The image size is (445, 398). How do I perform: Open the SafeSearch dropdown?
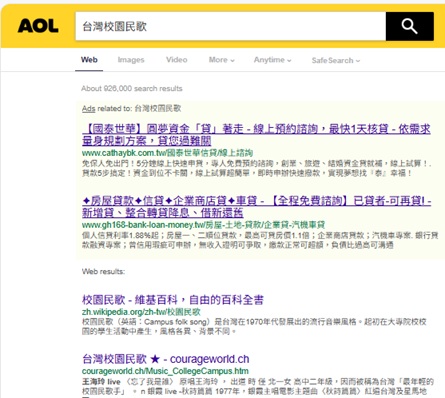tap(336, 60)
